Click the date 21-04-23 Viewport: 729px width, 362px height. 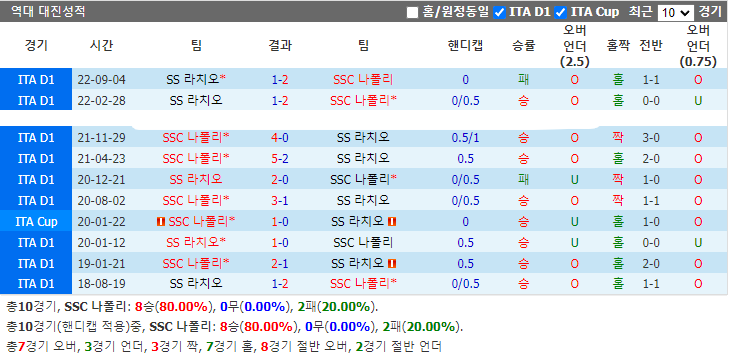coord(102,158)
